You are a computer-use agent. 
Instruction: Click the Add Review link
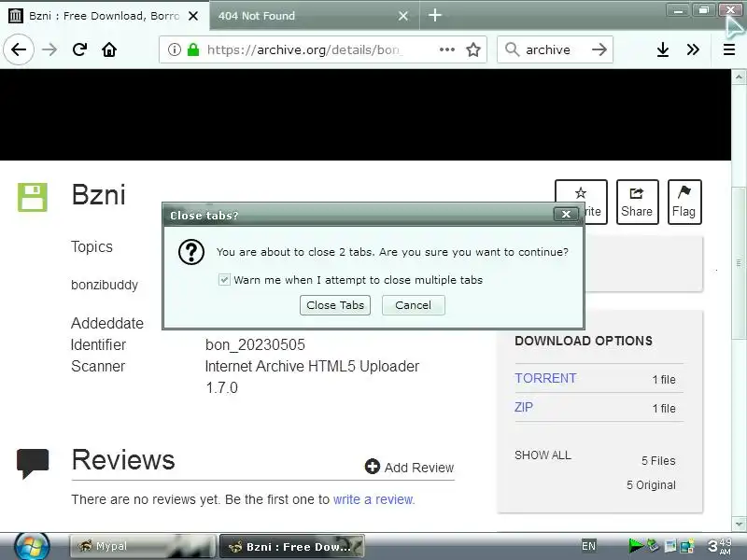click(409, 468)
